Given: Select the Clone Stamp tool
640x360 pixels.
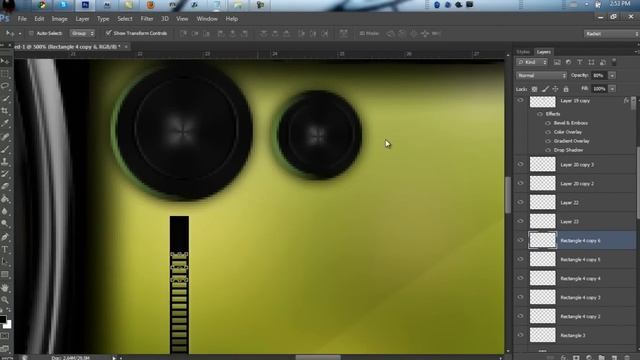Looking at the screenshot, I should click(5, 162).
